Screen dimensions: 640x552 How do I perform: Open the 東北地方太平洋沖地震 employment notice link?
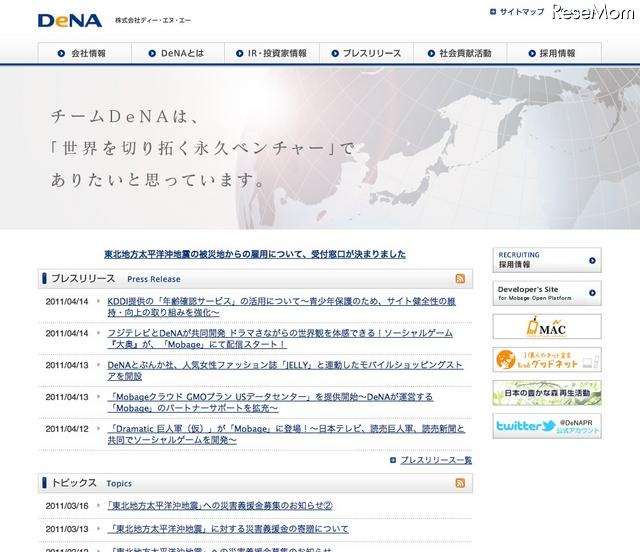[x=255, y=254]
